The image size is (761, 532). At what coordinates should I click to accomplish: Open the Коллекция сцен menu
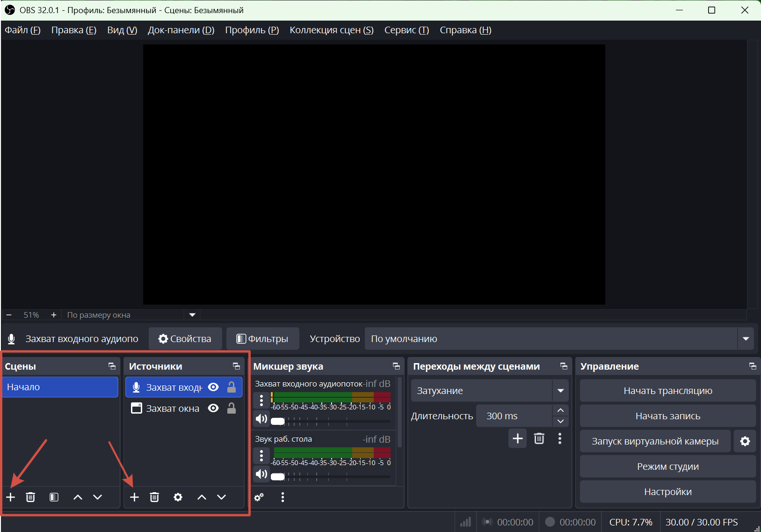point(331,30)
